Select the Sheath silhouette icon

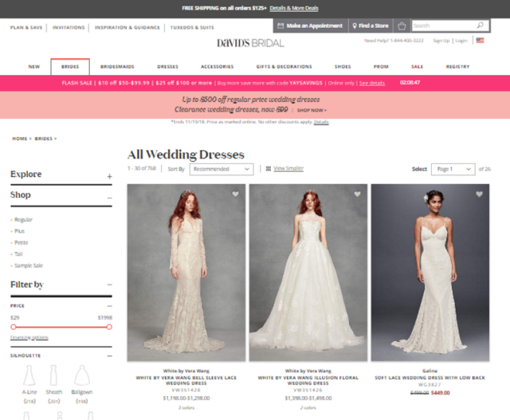pos(54,376)
